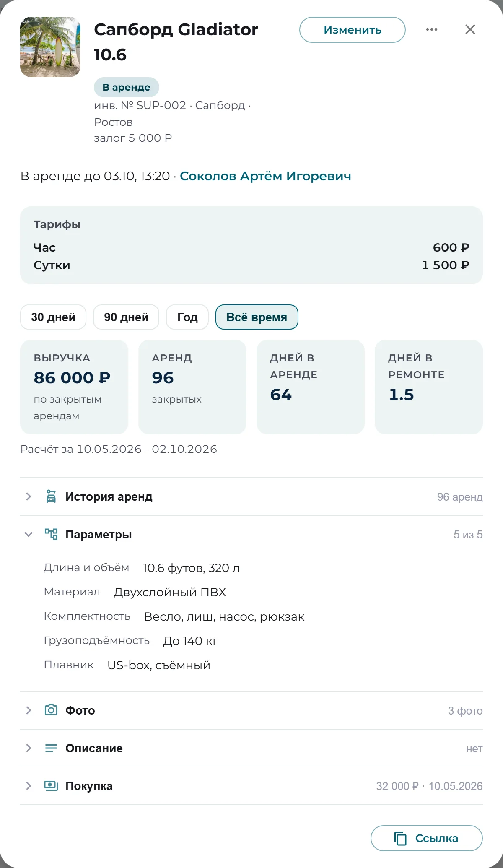The height and width of the screenshot is (868, 503).
Task: Select the Всё время period
Action: coord(257,317)
